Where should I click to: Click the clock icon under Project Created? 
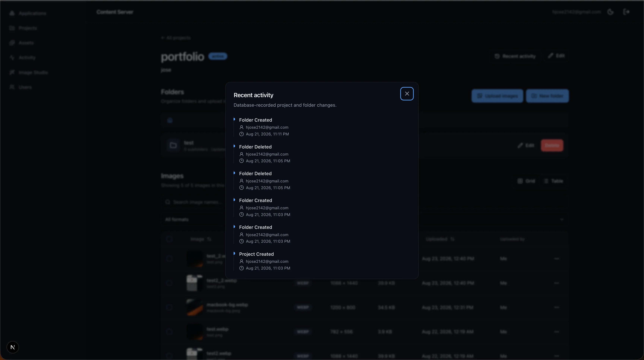click(241, 268)
